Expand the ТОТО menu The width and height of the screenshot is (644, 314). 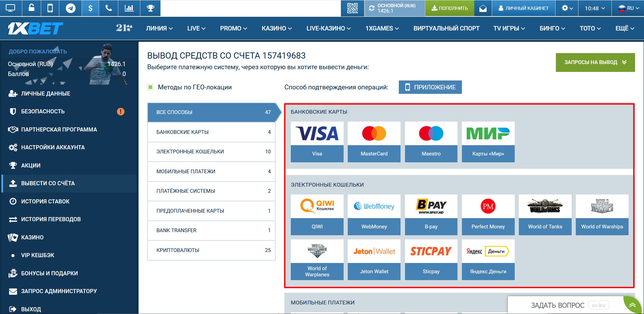[590, 28]
